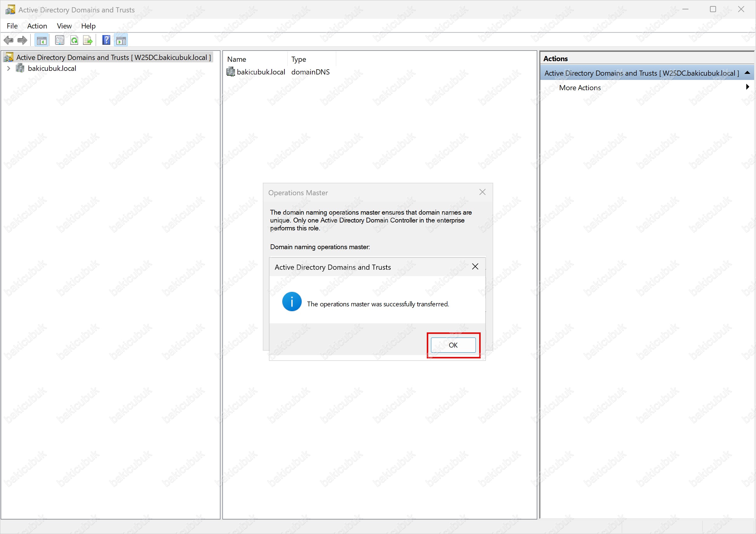
Task: Click OK in the success message
Action: (453, 345)
